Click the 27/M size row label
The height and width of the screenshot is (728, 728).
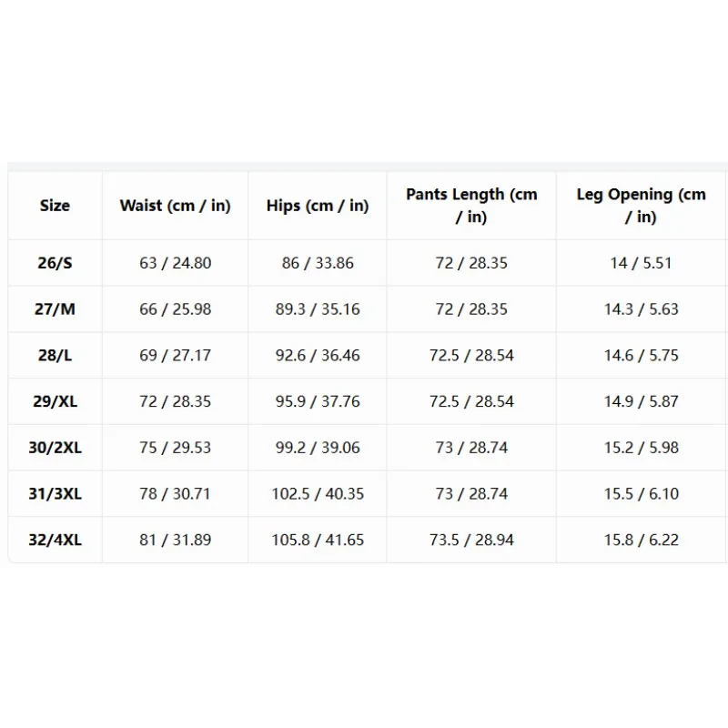pos(55,308)
